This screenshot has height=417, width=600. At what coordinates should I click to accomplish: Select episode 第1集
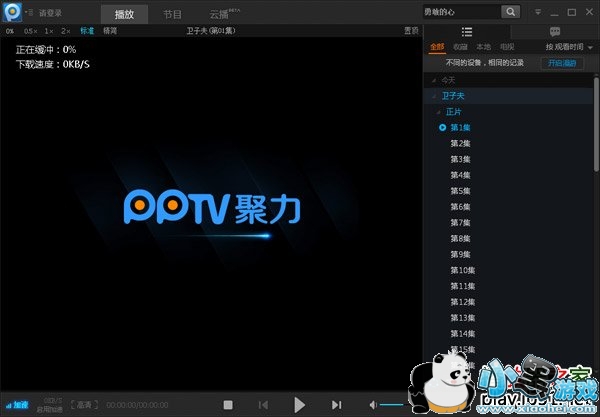tap(460, 128)
